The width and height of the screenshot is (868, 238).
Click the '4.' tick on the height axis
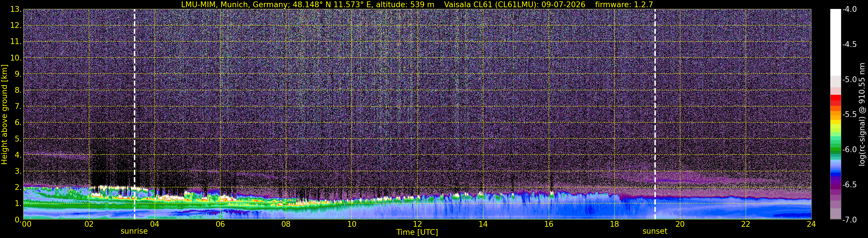18,155
